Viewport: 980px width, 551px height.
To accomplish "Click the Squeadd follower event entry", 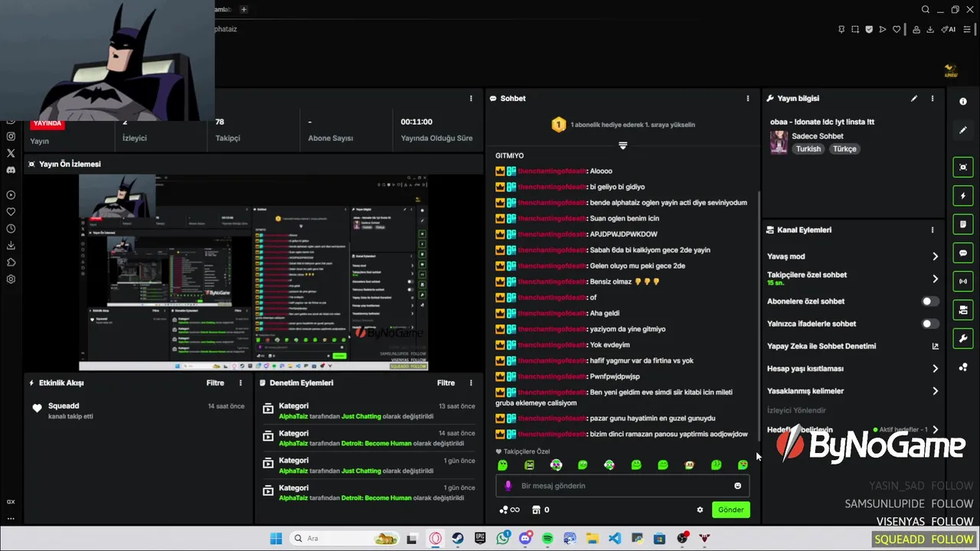I will [x=137, y=411].
